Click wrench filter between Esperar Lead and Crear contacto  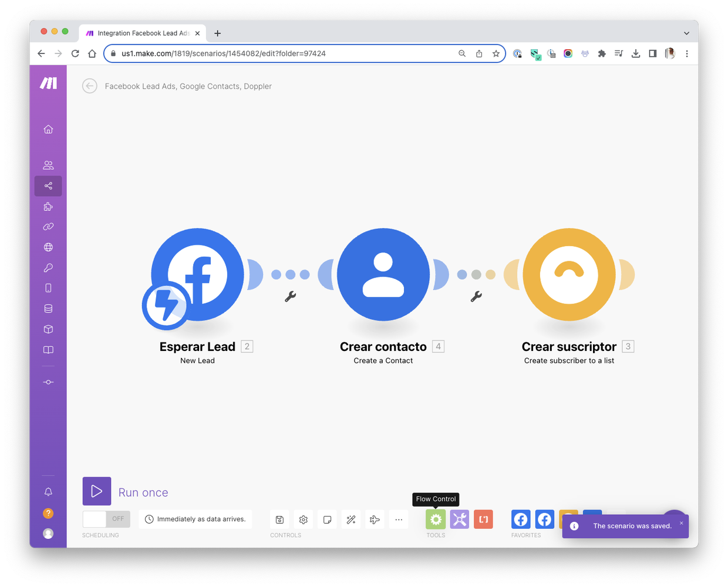click(x=290, y=296)
